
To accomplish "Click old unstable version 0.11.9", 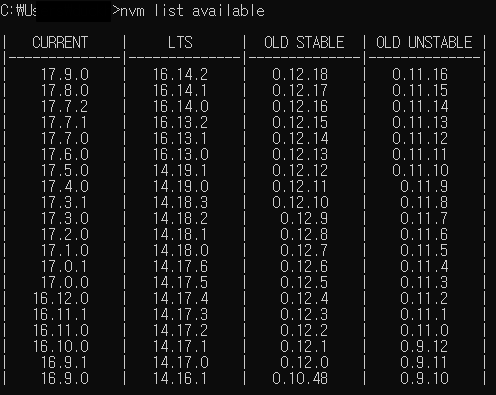I will [424, 186].
